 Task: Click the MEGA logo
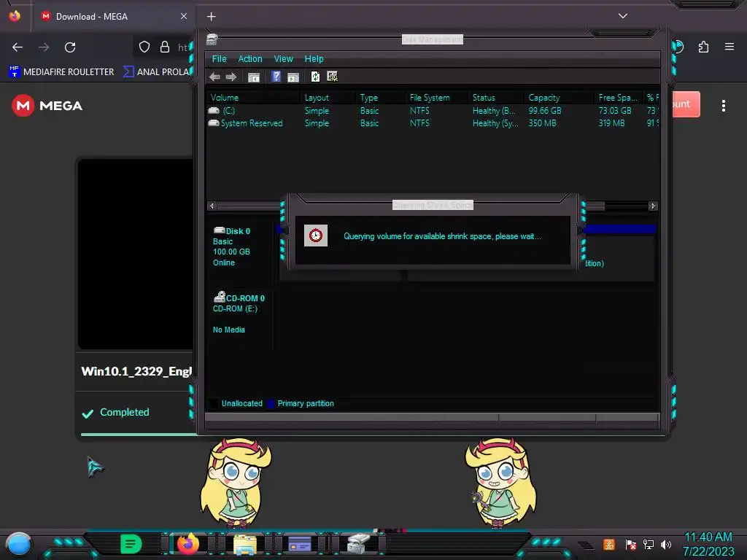pyautogui.click(x=47, y=106)
